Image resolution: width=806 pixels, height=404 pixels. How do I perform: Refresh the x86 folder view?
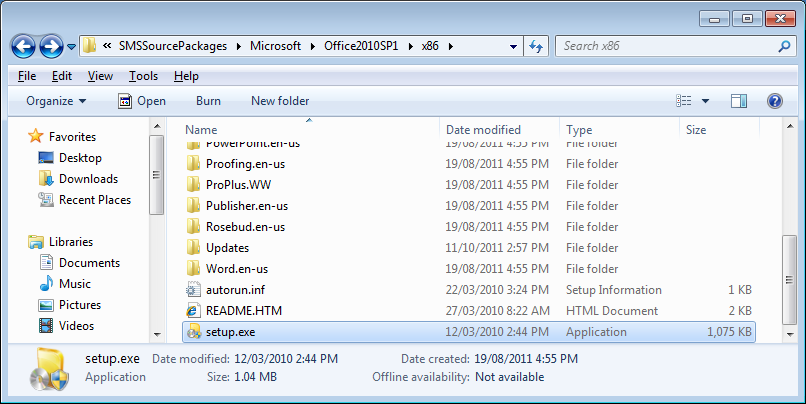(x=536, y=46)
